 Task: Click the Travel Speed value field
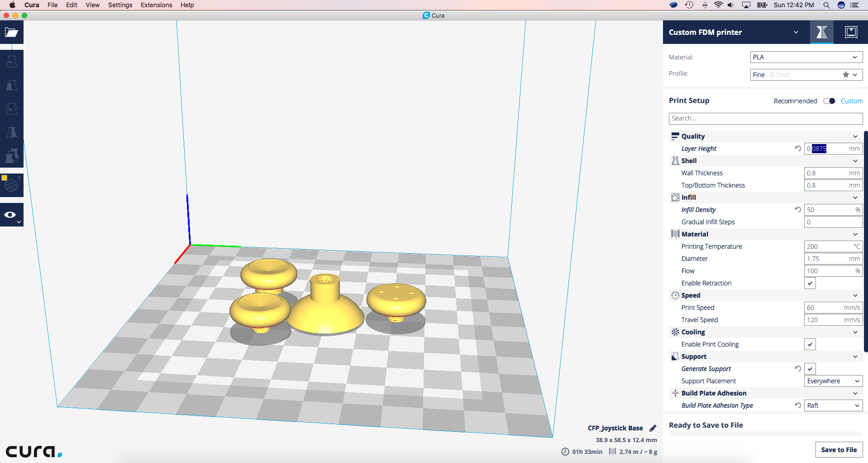pos(833,320)
